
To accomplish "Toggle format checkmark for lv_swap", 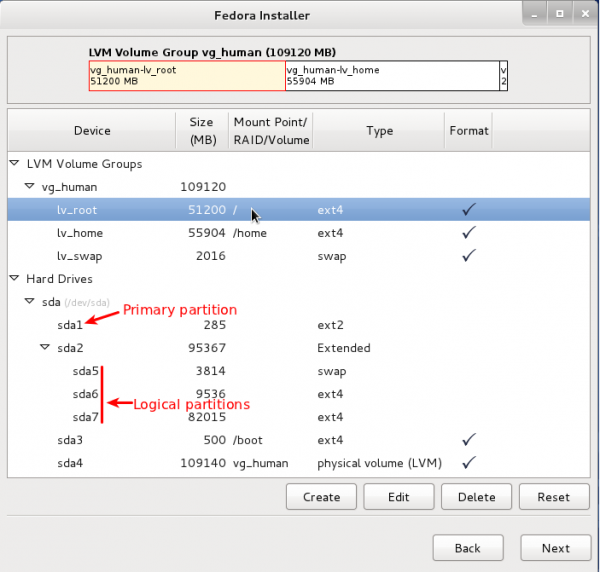I will (469, 255).
